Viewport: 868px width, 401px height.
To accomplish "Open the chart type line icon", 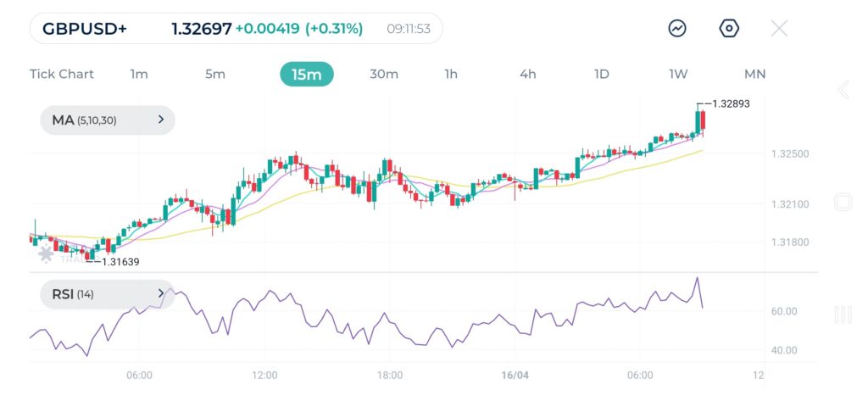I will [x=677, y=29].
